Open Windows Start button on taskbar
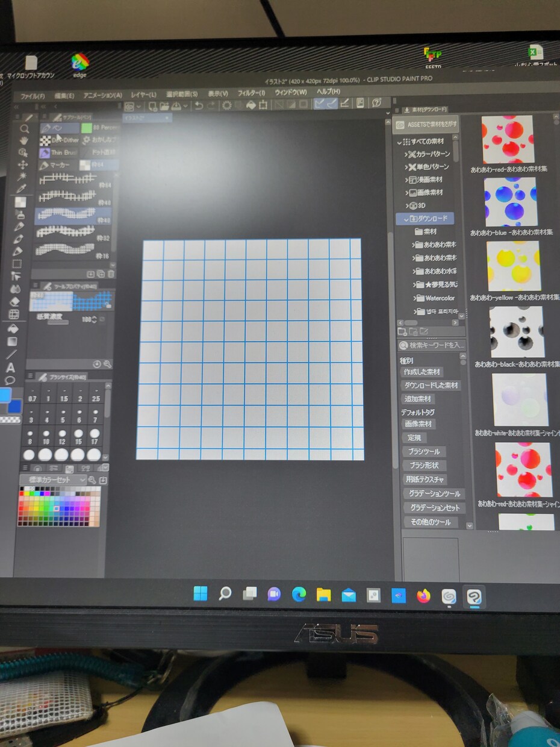Screen dimensions: 560x747 click(x=201, y=594)
